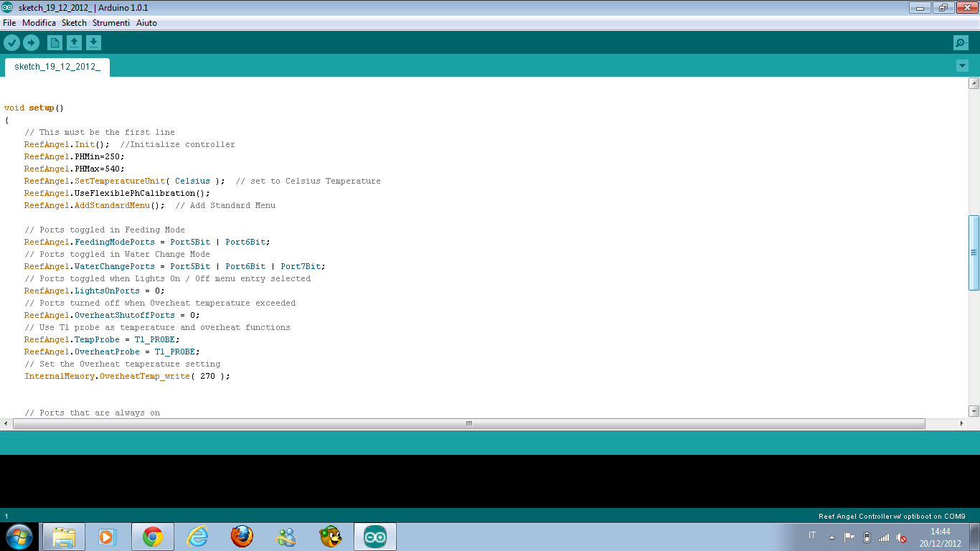
Task: Open the Sketch menu
Action: pos(74,23)
